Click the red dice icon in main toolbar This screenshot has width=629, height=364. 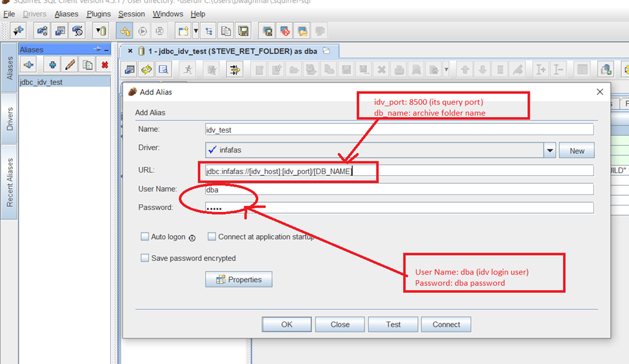click(285, 31)
